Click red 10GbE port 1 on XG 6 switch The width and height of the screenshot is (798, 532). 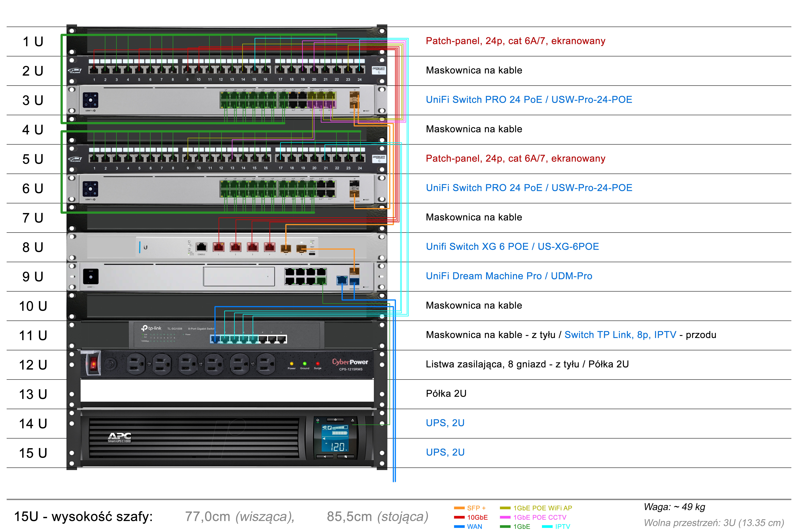219,247
